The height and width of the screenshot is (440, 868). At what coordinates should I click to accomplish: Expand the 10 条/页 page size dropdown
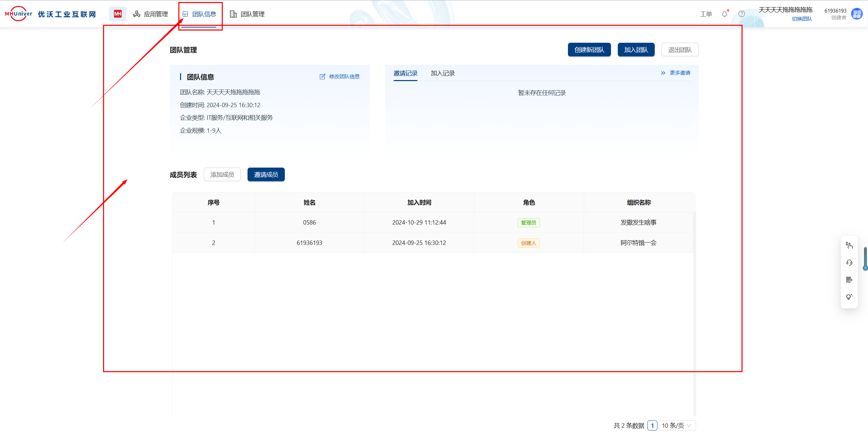pyautogui.click(x=677, y=425)
